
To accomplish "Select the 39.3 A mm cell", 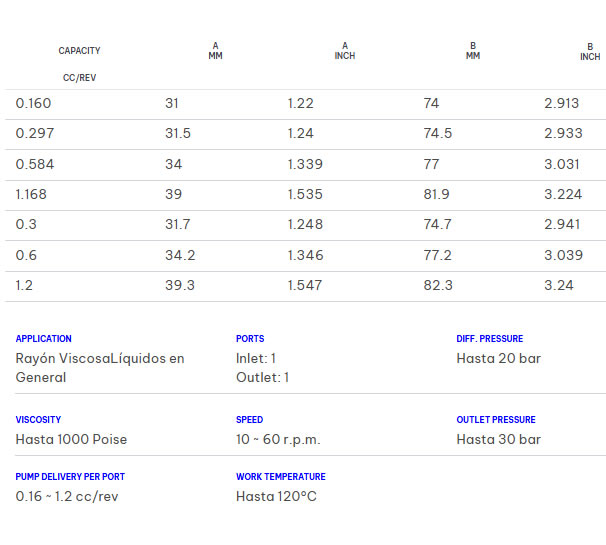I will coord(180,286).
